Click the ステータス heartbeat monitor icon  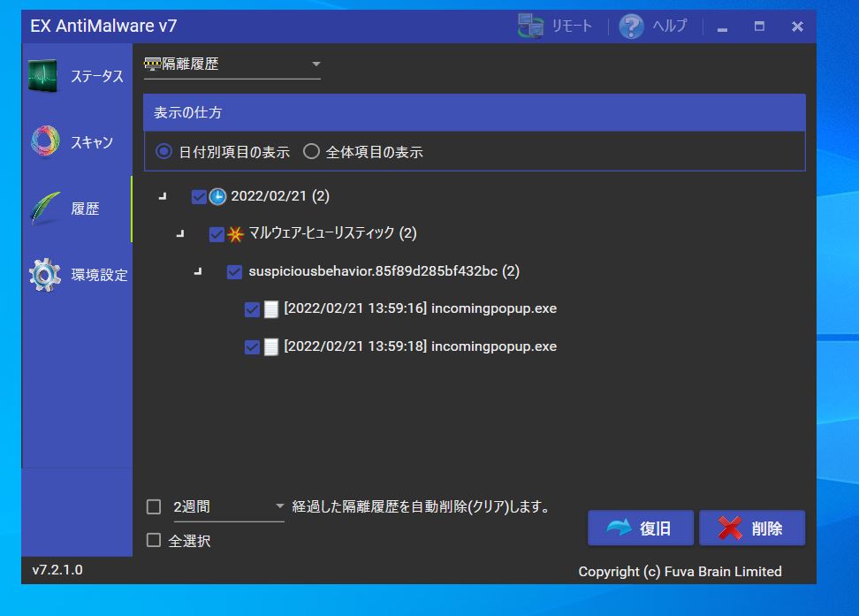coord(43,76)
